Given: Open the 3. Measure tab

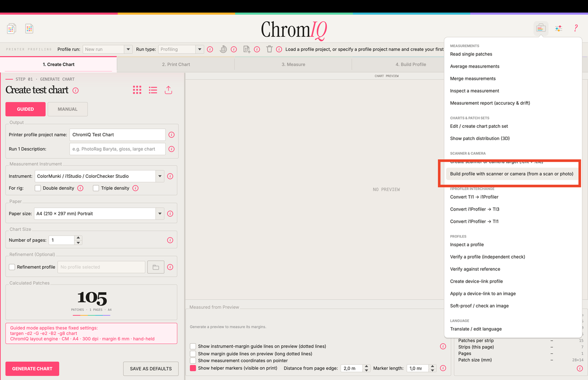Looking at the screenshot, I should click(293, 64).
